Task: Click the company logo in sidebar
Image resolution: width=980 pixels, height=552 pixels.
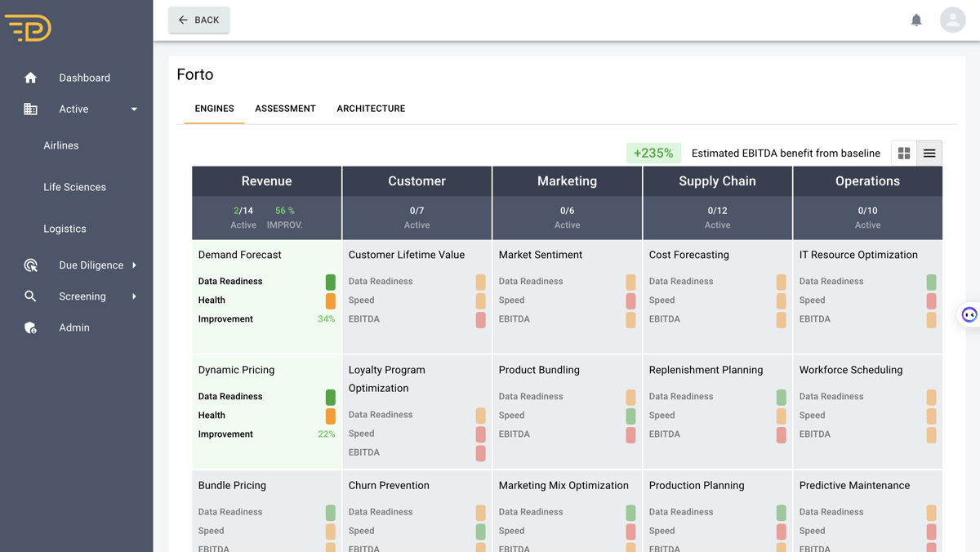Action: 28,28
